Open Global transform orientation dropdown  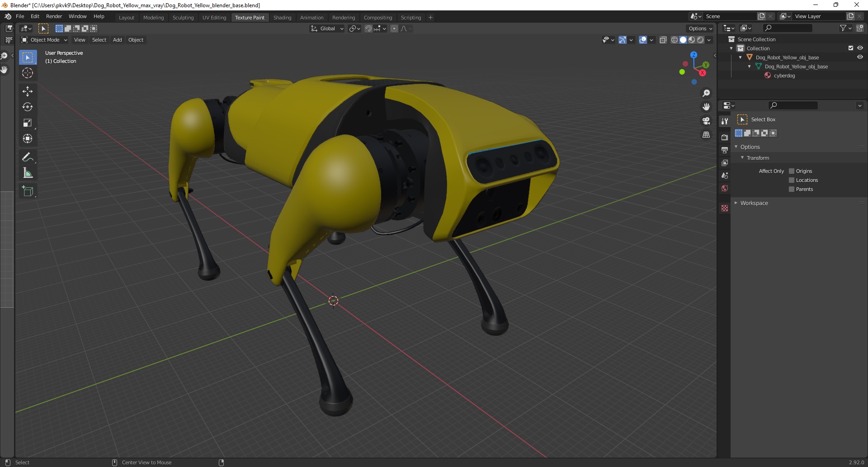[x=327, y=29]
